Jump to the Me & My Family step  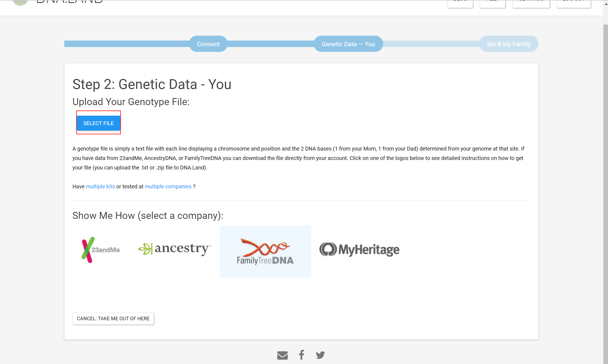[x=509, y=44]
